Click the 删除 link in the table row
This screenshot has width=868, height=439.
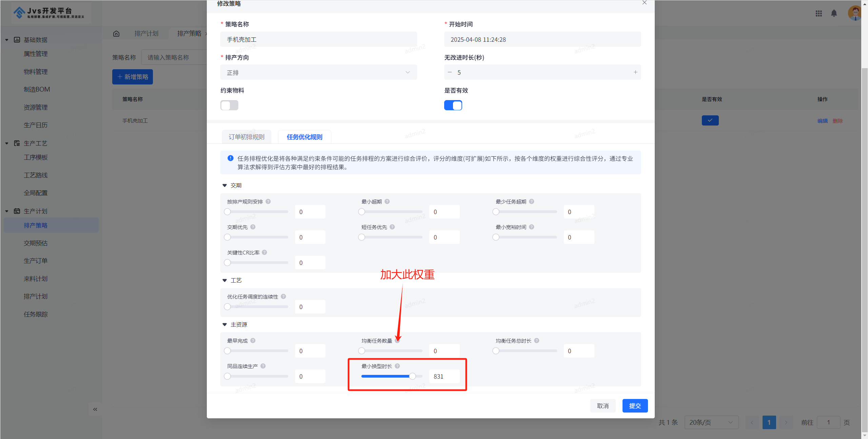(837, 120)
